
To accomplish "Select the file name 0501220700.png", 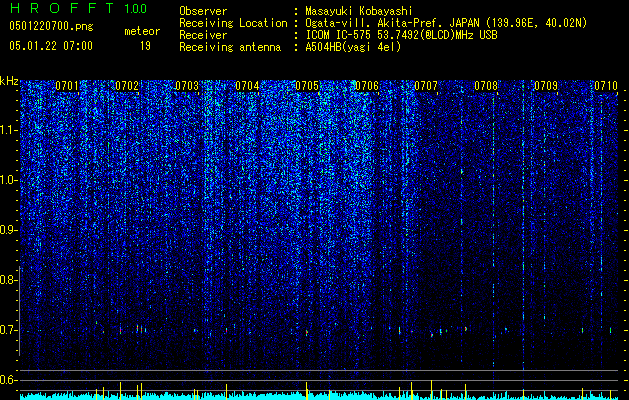I will coord(51,26).
